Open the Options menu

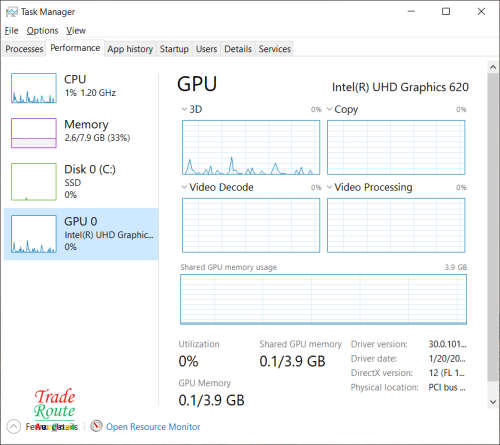pyautogui.click(x=42, y=31)
